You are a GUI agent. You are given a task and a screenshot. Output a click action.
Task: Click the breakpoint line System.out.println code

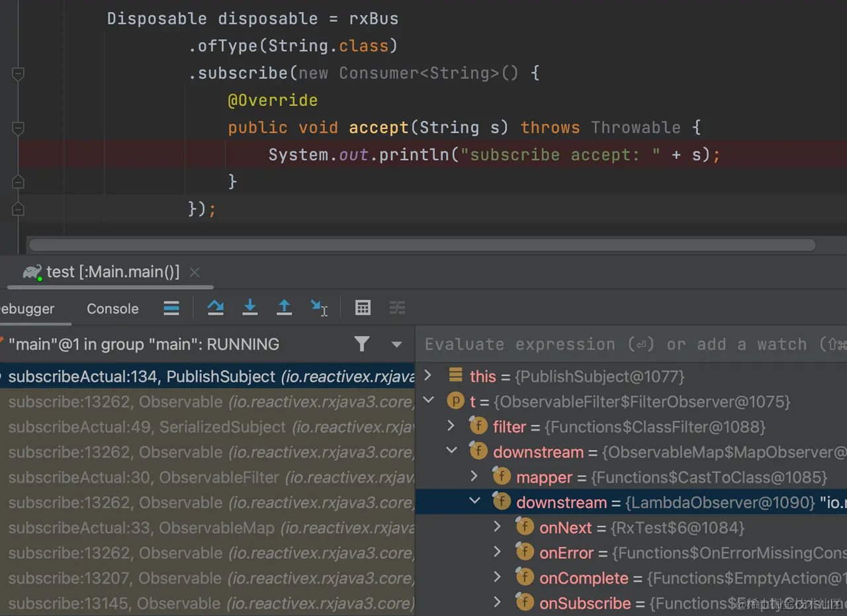pos(494,155)
